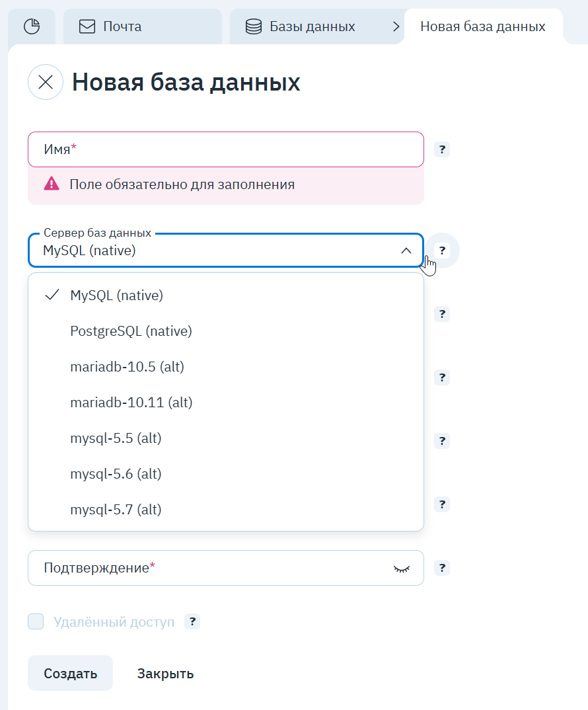Pick mysql-5.6 (alt) server
The height and width of the screenshot is (710, 588).
226,474
